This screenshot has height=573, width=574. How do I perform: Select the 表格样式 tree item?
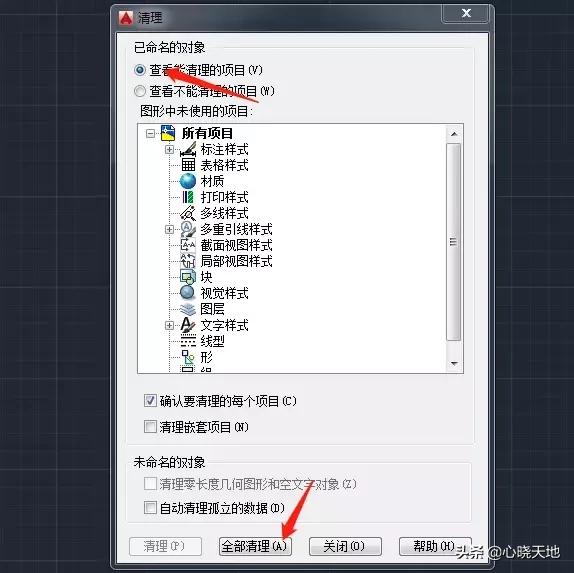pos(224,165)
